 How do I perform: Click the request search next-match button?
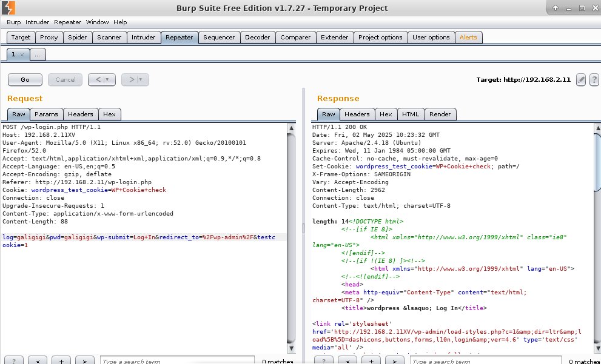85,361
